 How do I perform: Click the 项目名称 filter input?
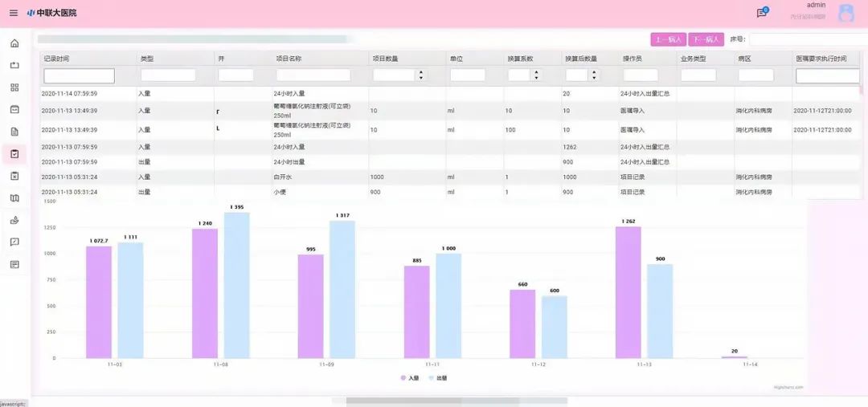(313, 75)
